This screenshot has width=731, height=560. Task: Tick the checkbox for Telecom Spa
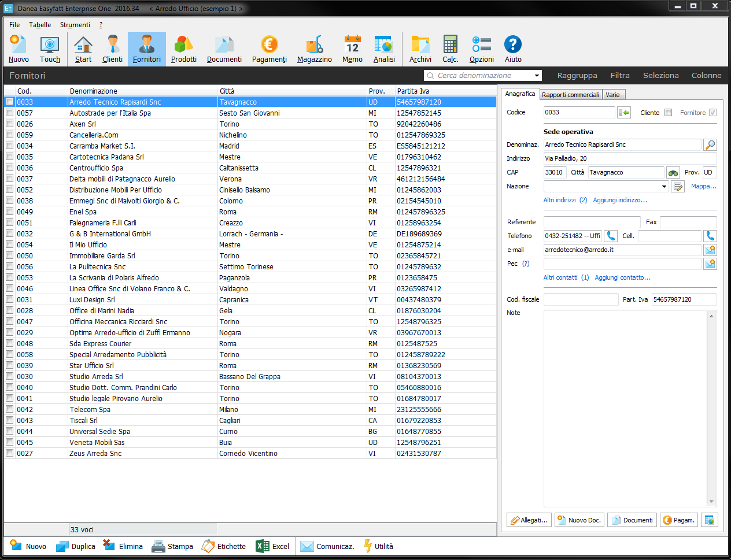(9, 409)
